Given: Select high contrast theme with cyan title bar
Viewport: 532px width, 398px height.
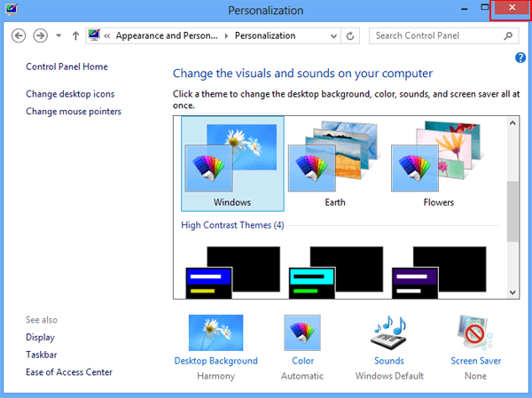Looking at the screenshot, I should tap(336, 272).
